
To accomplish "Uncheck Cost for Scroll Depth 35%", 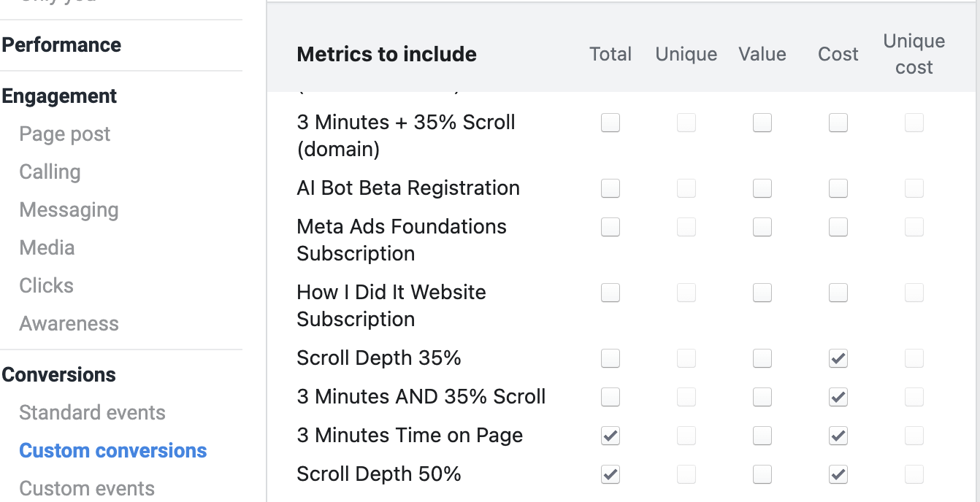I will point(838,358).
